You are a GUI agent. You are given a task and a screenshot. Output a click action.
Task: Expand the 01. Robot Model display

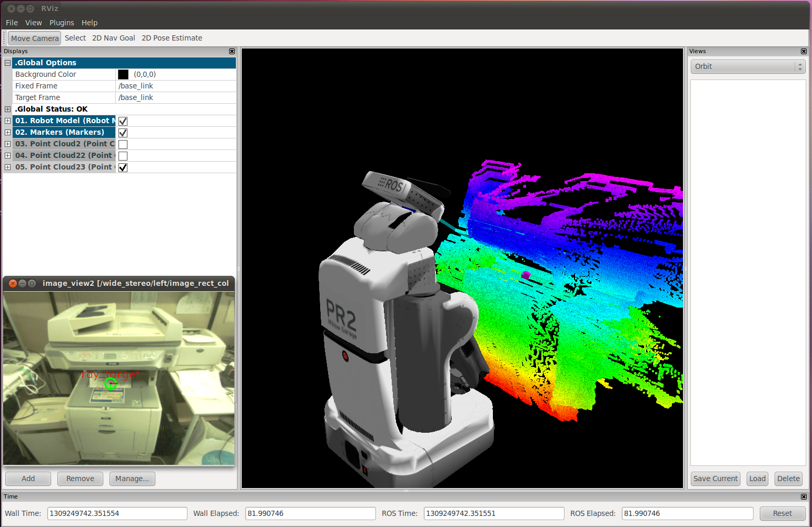7,121
